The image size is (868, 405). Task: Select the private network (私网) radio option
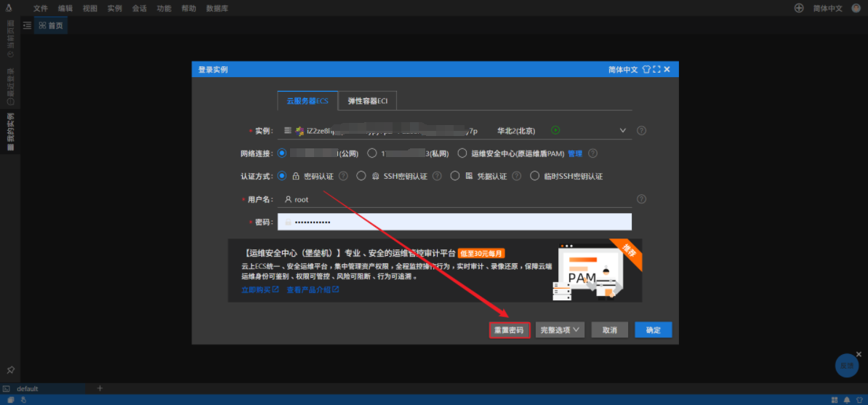click(372, 153)
